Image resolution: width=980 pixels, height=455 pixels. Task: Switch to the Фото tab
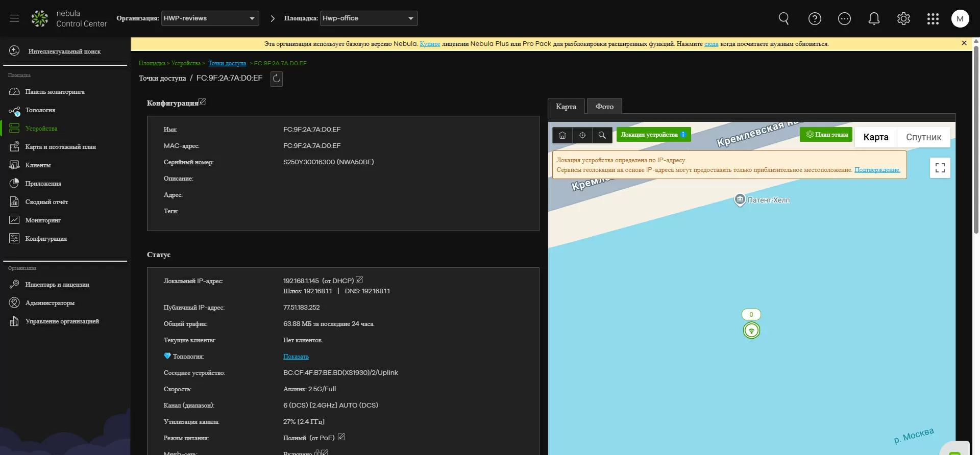pyautogui.click(x=604, y=107)
